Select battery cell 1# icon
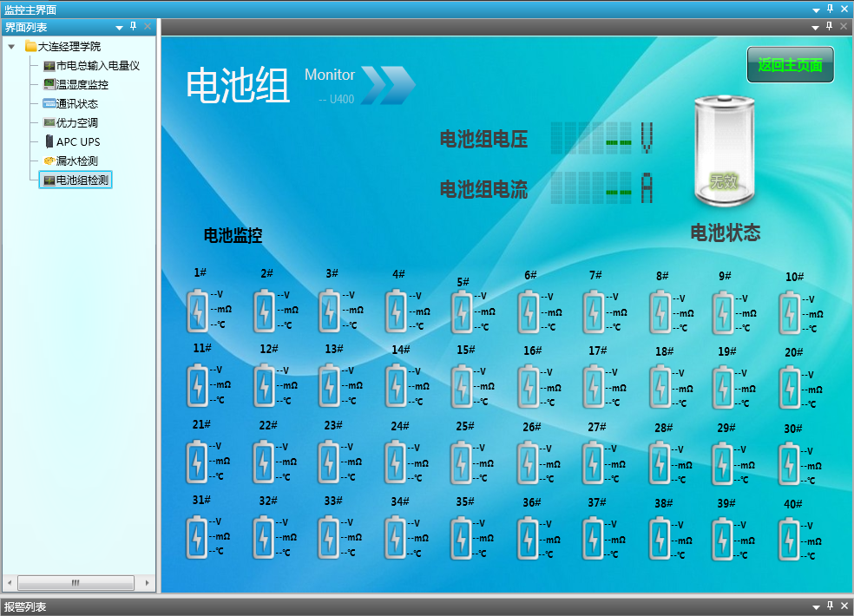 click(x=198, y=311)
